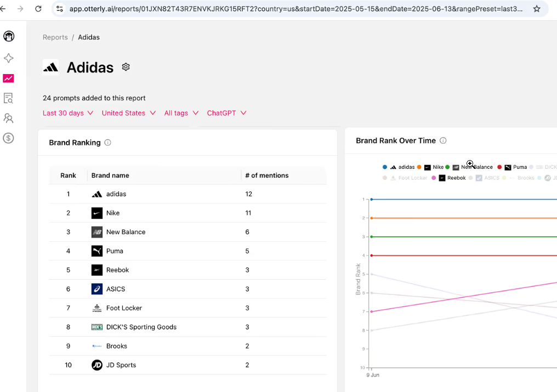Image resolution: width=557 pixels, height=392 pixels.
Task: Click the Otterly otter logo in sidebar
Action: 9,37
